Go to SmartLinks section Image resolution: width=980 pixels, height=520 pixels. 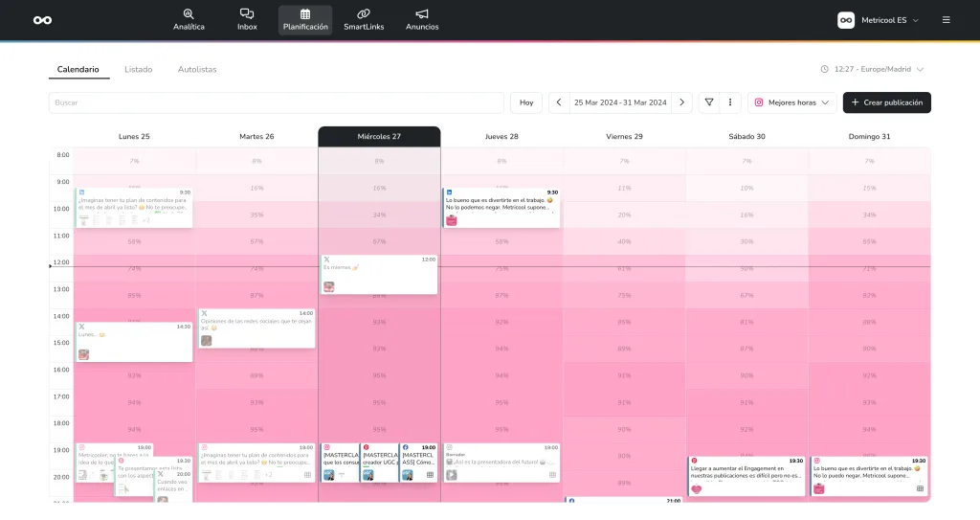pyautogui.click(x=364, y=20)
